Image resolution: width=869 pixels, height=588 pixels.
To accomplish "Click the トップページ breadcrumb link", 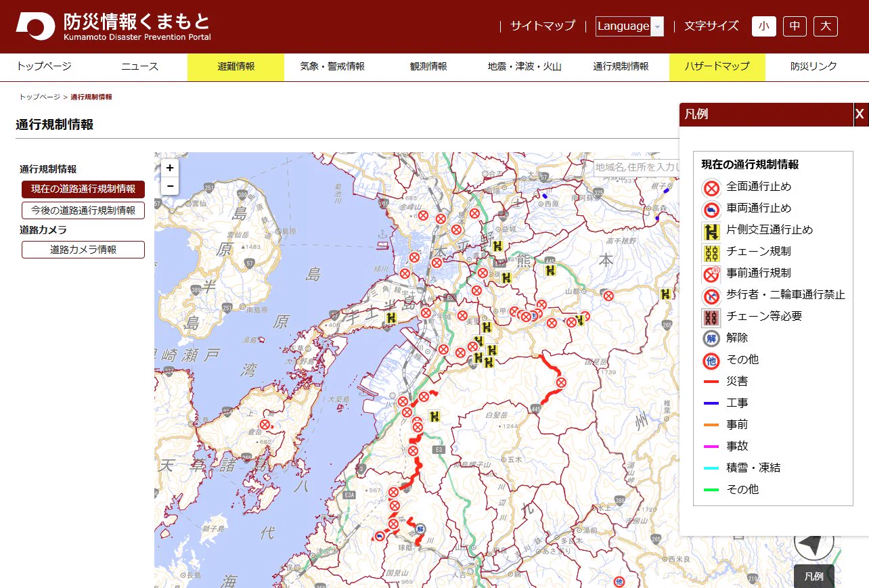I will 40,97.
